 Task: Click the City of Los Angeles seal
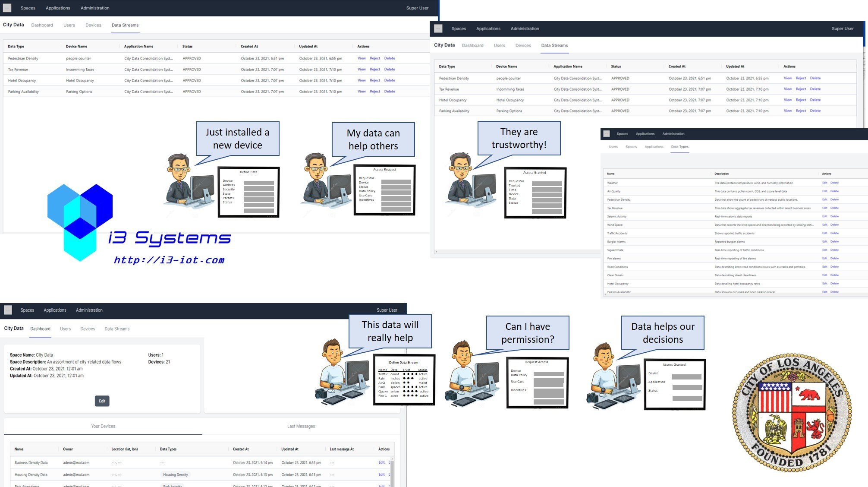[x=792, y=413]
